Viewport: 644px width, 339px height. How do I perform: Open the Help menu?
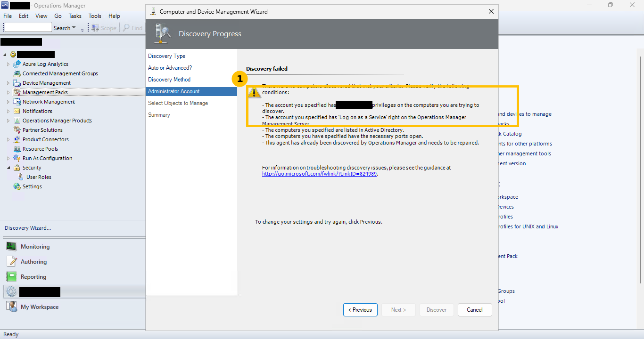pyautogui.click(x=114, y=16)
